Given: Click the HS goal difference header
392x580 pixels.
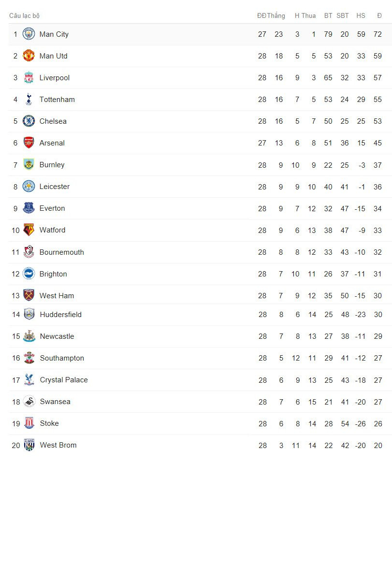Looking at the screenshot, I should [x=361, y=16].
